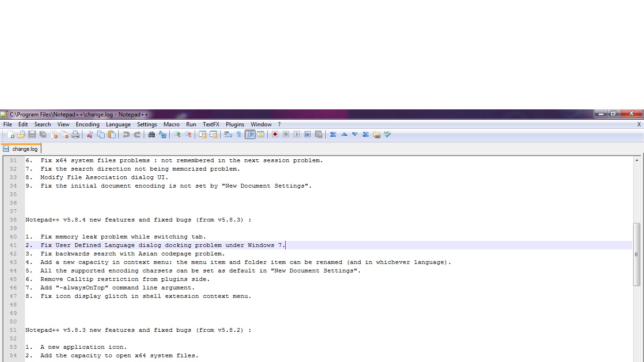Jump to last item with bar-bottomed blue arrow
The width and height of the screenshot is (644, 362).
tap(366, 135)
